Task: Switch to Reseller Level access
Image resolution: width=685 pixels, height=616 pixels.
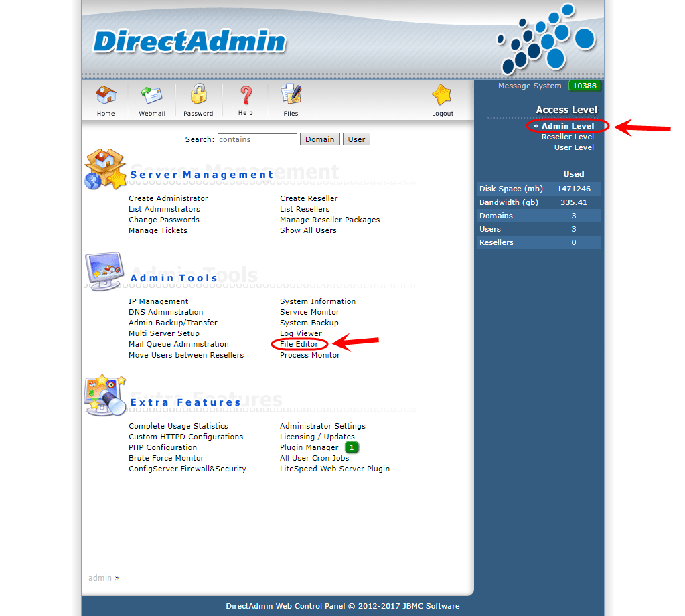Action: (x=567, y=137)
